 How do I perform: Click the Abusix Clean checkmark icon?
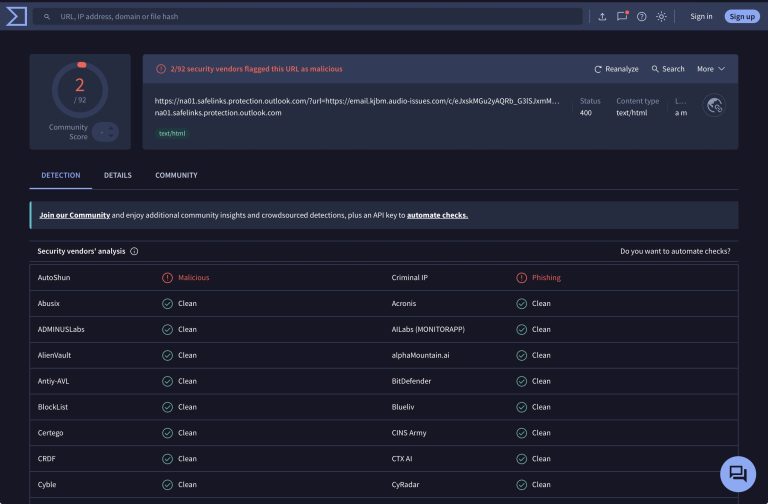coord(168,304)
